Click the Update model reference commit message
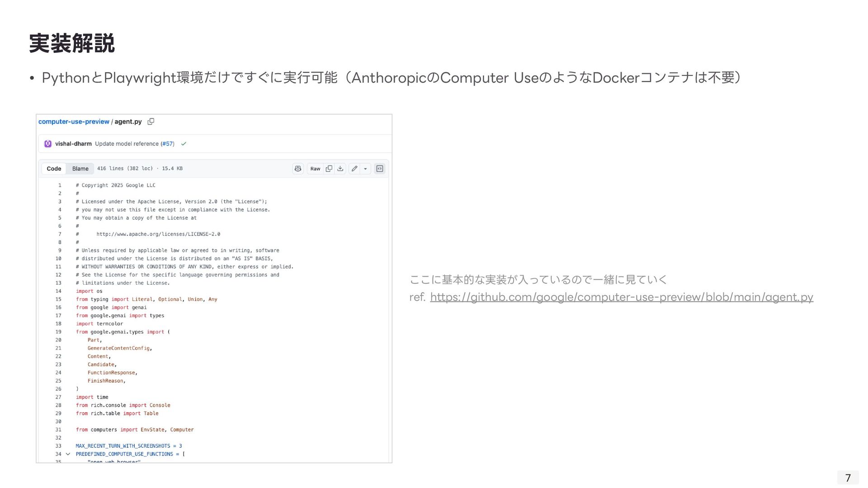This screenshot has height=488, width=868. coord(127,144)
